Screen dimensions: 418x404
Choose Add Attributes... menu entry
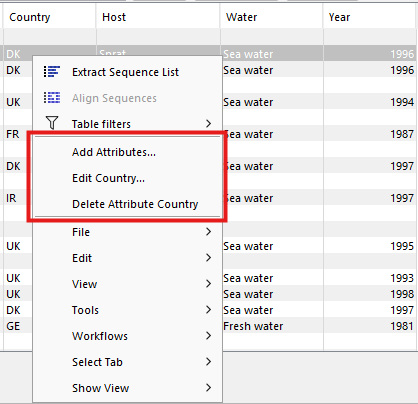pos(127,152)
